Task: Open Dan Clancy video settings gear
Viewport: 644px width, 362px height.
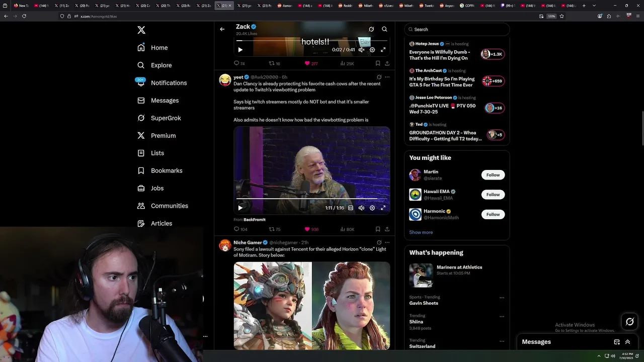Action: [372, 208]
